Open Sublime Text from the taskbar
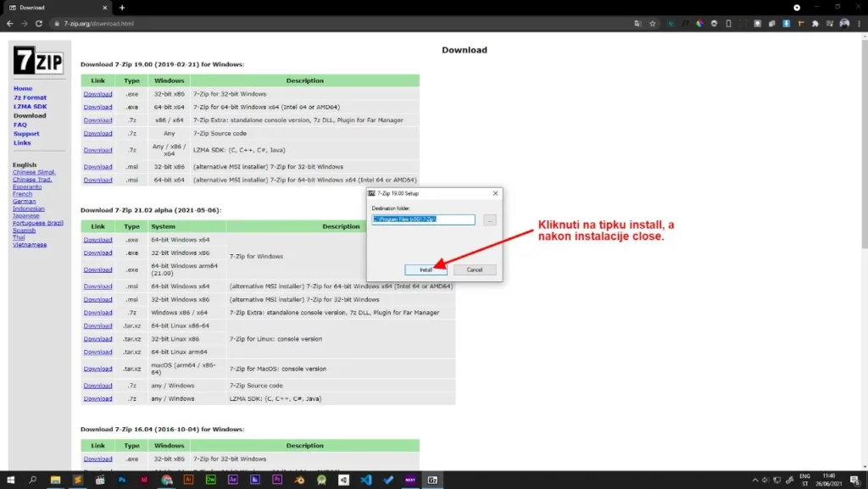 pos(77,481)
